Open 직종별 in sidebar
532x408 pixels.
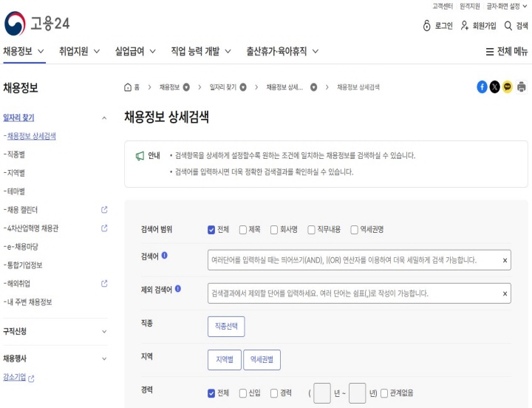click(x=16, y=154)
